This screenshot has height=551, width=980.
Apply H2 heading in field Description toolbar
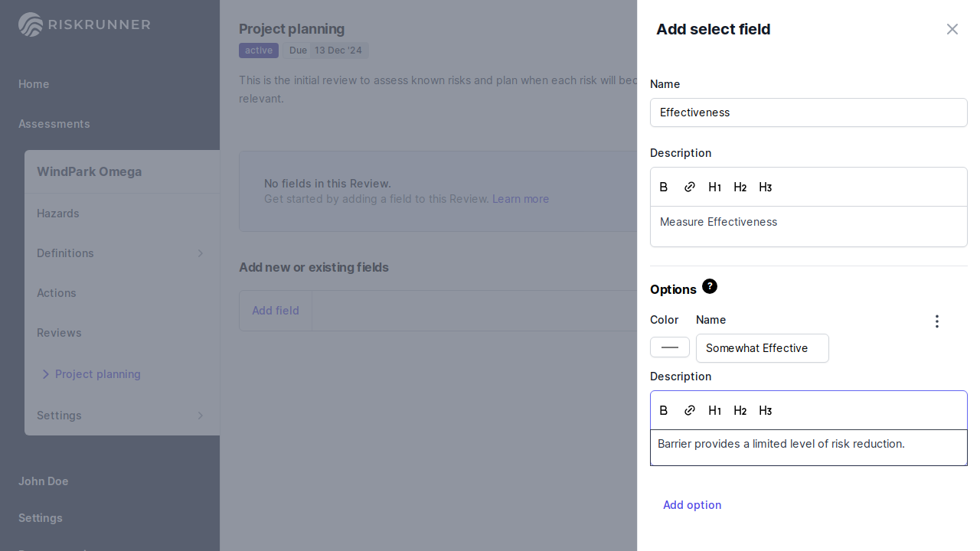point(740,187)
